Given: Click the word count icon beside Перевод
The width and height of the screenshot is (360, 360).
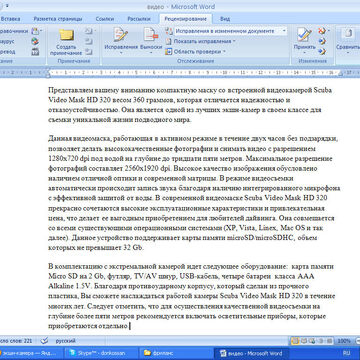Looking at the screenshot, I should [x=35, y=52].
